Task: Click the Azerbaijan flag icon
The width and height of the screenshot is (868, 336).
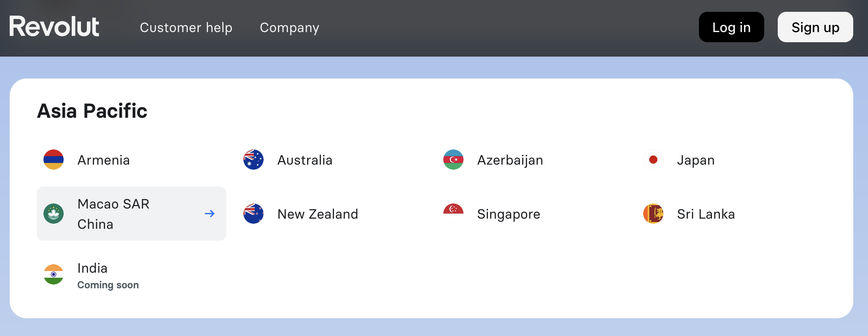Action: point(453,160)
